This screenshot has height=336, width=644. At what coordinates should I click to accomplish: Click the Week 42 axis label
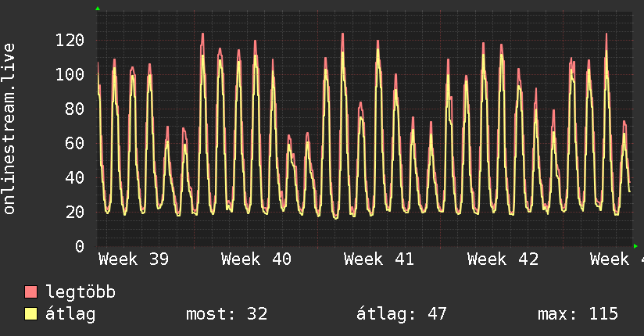pos(503,259)
